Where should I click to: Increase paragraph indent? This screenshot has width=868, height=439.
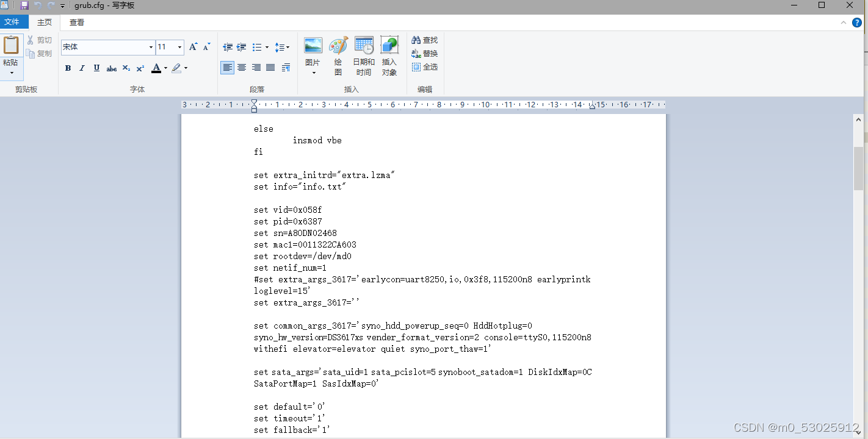tap(242, 47)
